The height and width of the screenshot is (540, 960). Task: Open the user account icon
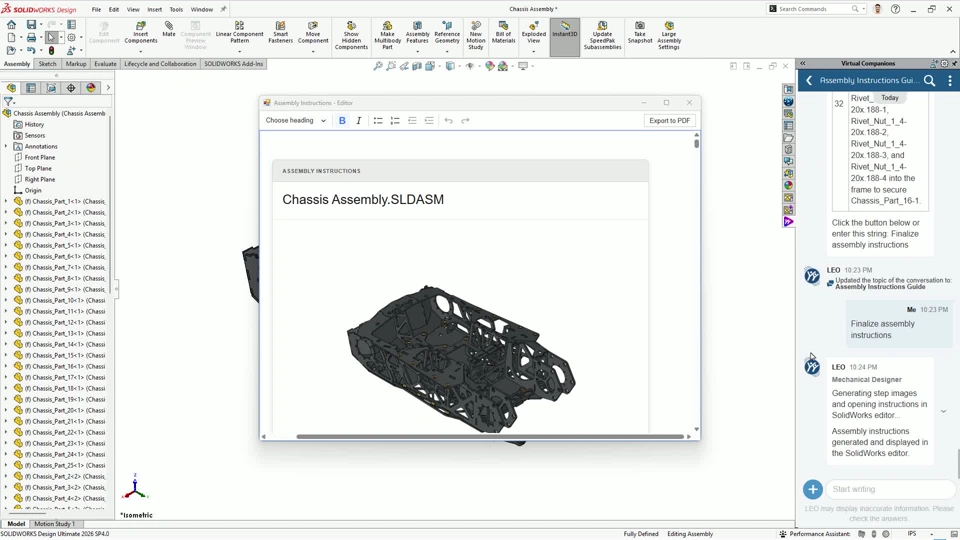[877, 9]
